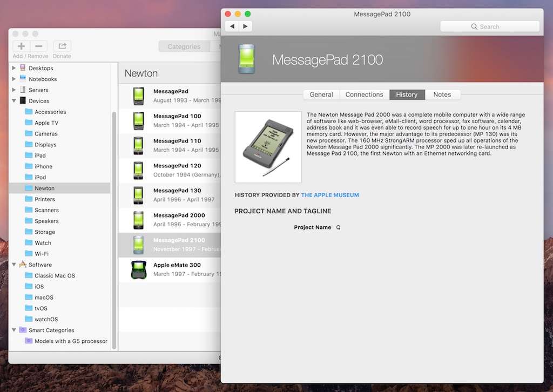The width and height of the screenshot is (553, 392).
Task: Select MessagePad 120 in the list
Action: tap(170, 170)
